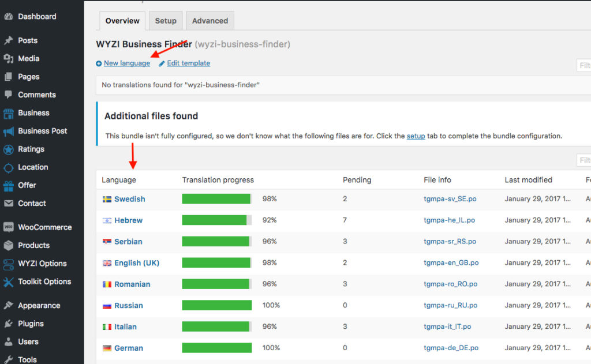Screen dimensions: 591x364
Task: Open the setup link in notice
Action: click(416, 136)
